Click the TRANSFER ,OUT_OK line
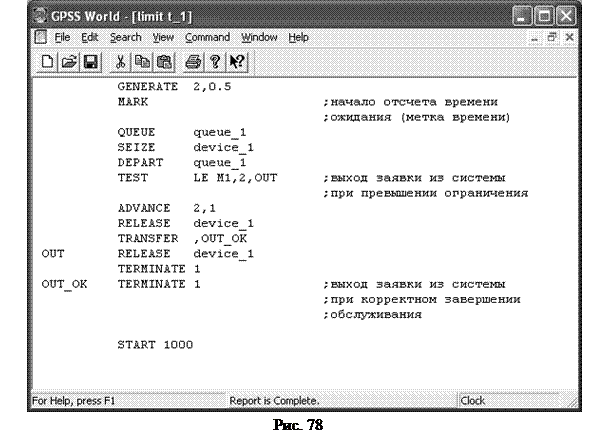The width and height of the screenshot is (609, 446). (x=182, y=239)
